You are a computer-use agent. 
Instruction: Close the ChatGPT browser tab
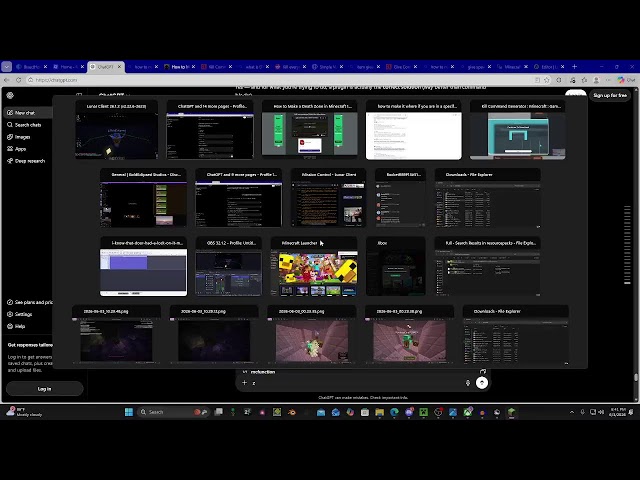click(x=120, y=67)
